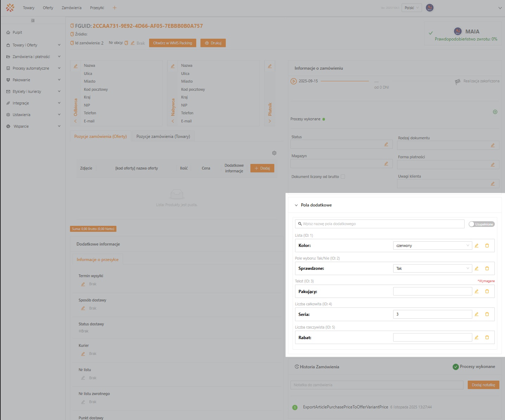
Task: Open table settings gear icon
Action: [274, 153]
